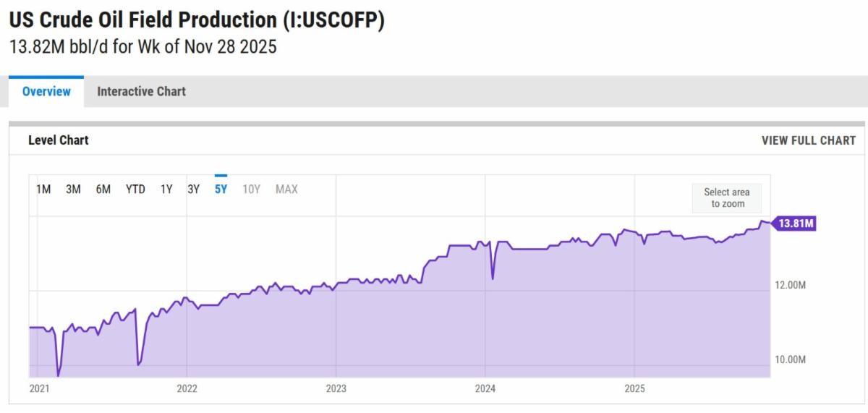This screenshot has height=413, width=868.
Task: Switch to the Overview tab
Action: pos(46,92)
